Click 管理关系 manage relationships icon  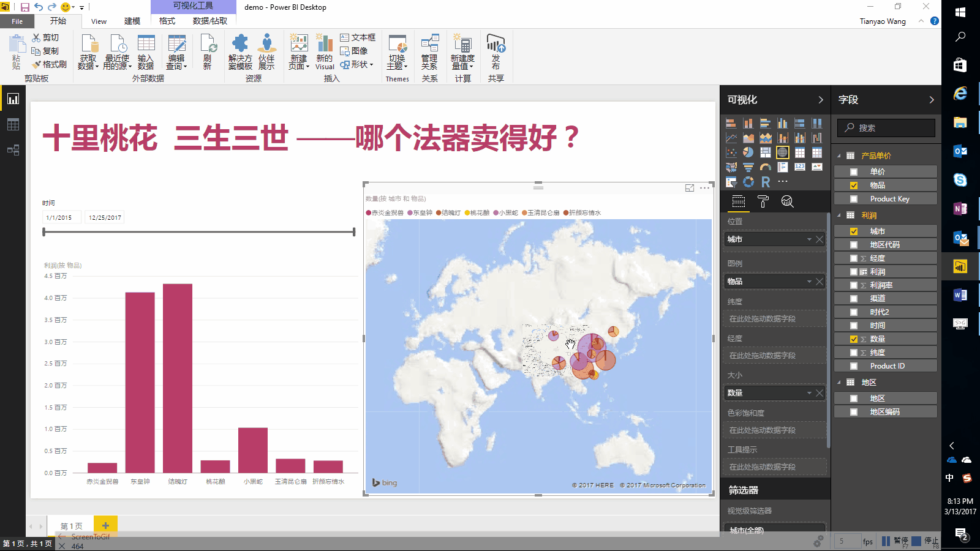[429, 53]
